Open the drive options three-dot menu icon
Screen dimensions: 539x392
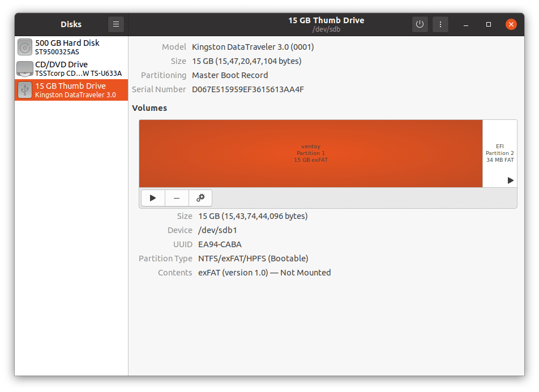tap(440, 24)
